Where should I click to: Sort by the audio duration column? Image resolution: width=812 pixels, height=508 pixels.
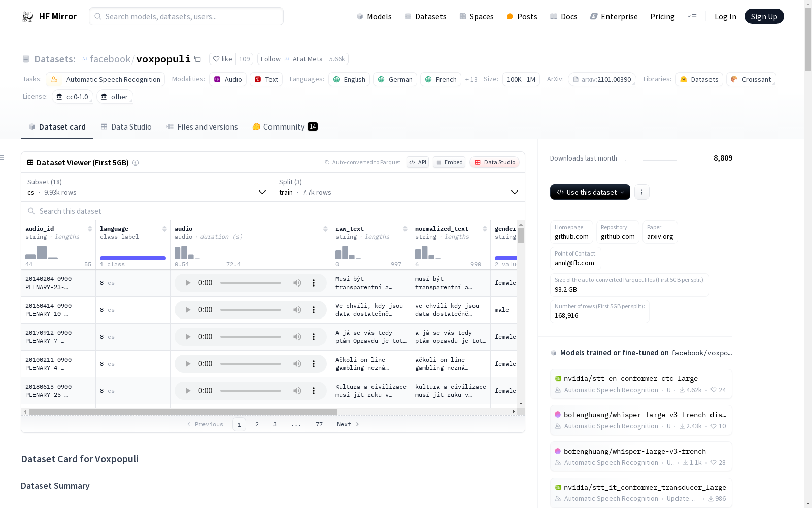[325, 229]
